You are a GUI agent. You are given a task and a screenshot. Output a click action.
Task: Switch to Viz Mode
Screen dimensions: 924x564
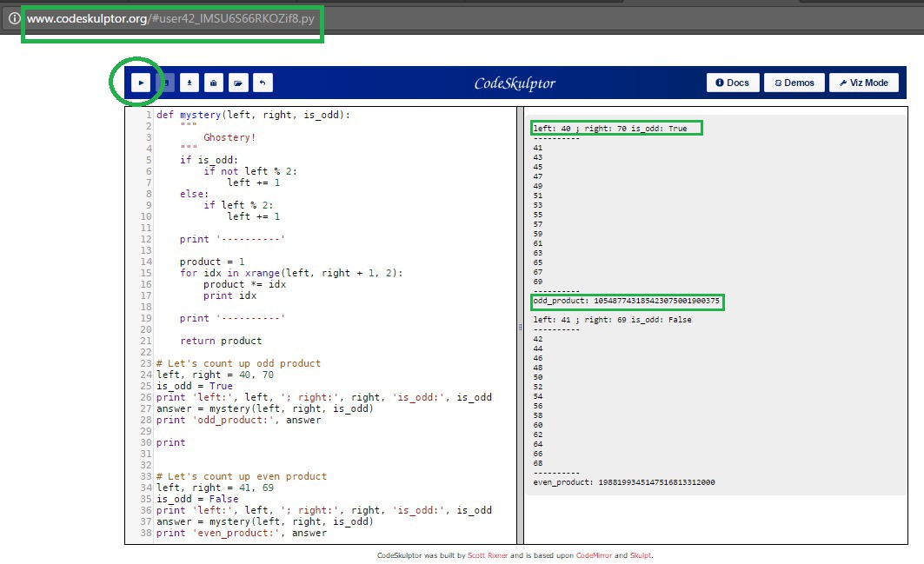click(x=863, y=83)
